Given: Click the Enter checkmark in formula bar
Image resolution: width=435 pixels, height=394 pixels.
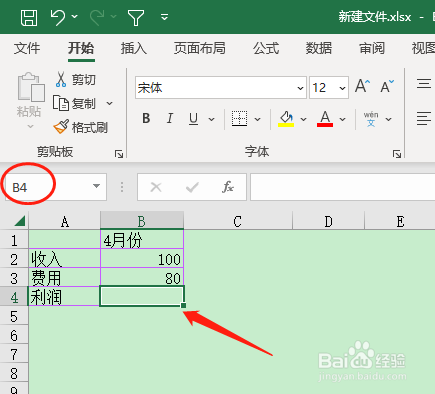Looking at the screenshot, I should [x=192, y=187].
